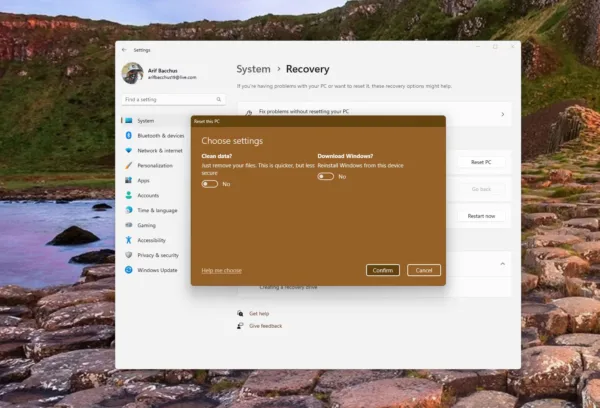This screenshot has height=408, width=600.
Task: Select the System icon in sidebar
Action: click(129, 121)
